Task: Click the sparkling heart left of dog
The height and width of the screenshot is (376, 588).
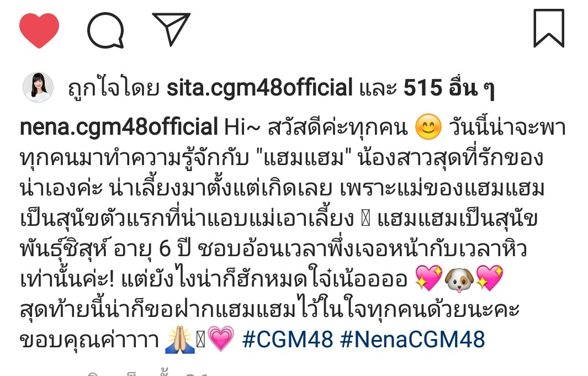Action: click(x=429, y=278)
